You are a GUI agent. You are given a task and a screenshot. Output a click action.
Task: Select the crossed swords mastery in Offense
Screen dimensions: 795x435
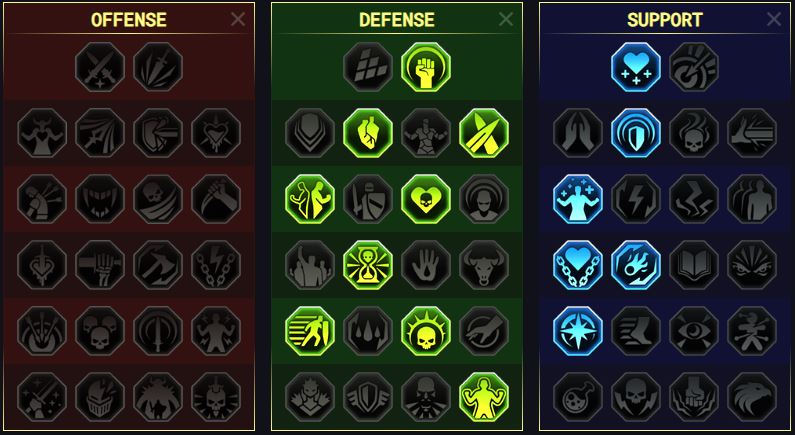point(100,67)
